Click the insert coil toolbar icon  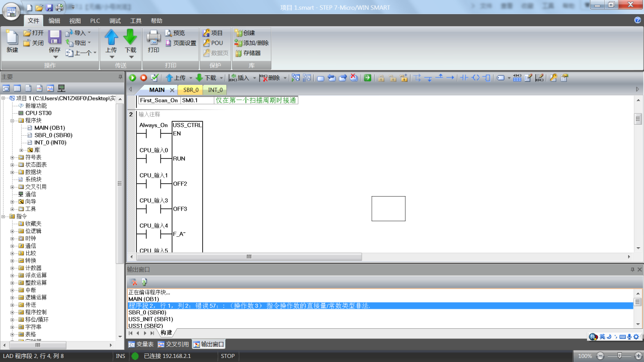tap(475, 78)
